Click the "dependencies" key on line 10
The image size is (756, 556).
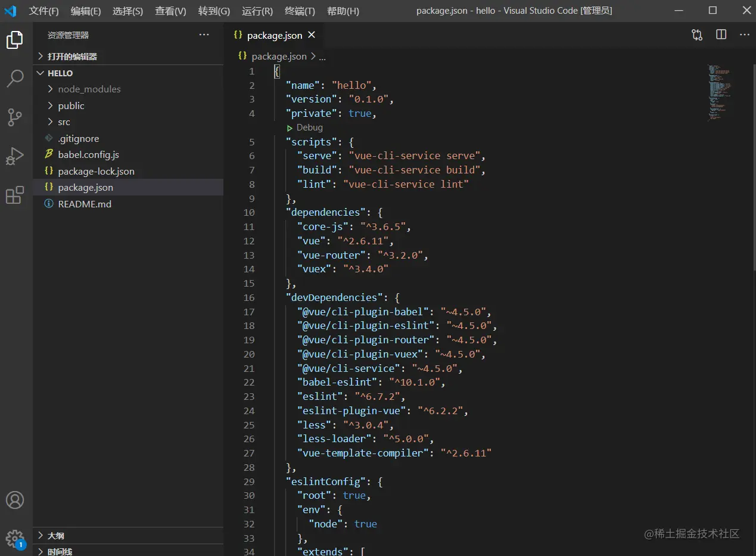click(x=326, y=212)
